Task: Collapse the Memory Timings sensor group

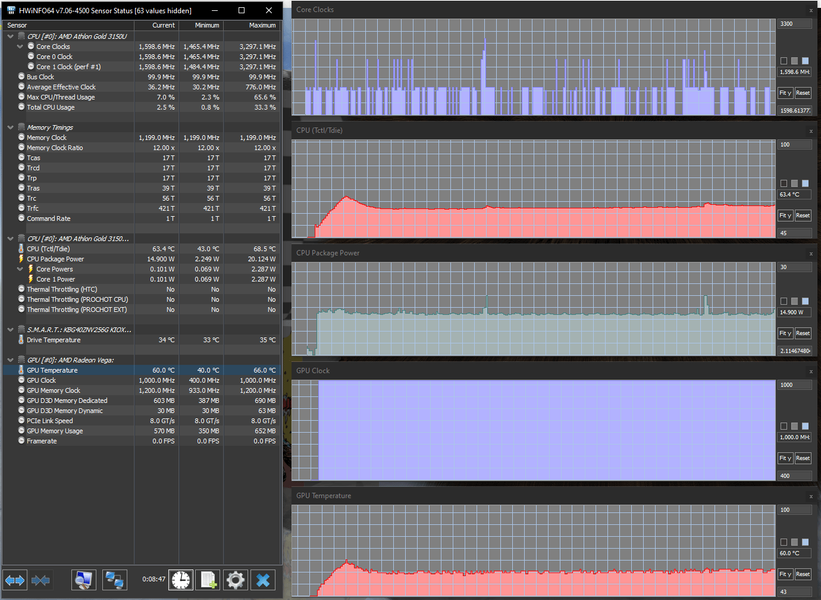Action: click(10, 127)
